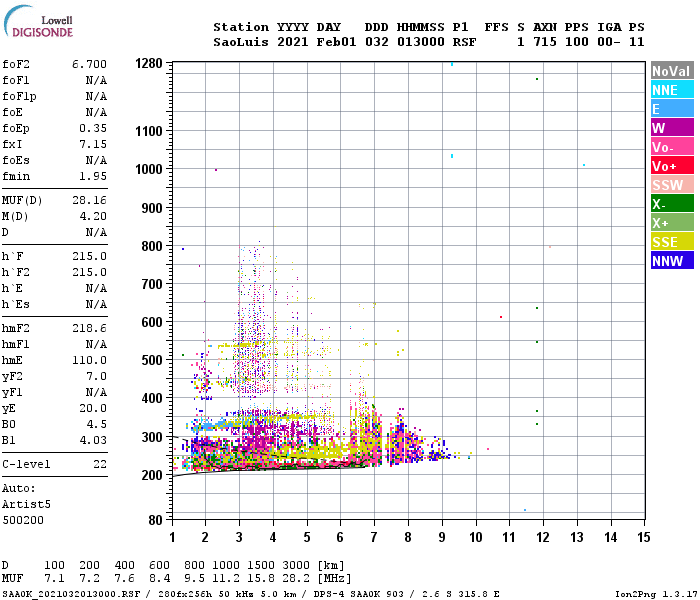Click the B1 value 4.03

[x=93, y=440]
